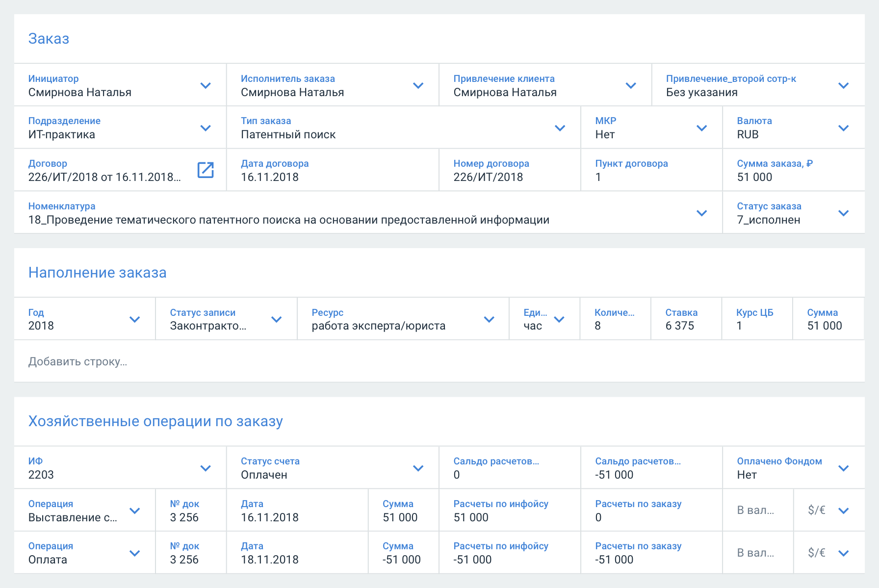The height and width of the screenshot is (588, 879).
Task: Open the Статус заказа dropdown
Action: (x=843, y=213)
